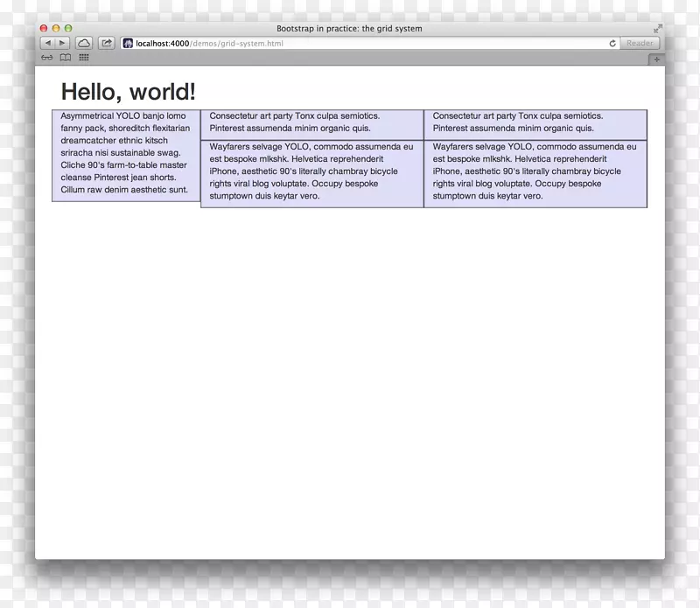Click the window title Bootstrap in practice
Screen dimensions: 700x608
pyautogui.click(x=349, y=29)
